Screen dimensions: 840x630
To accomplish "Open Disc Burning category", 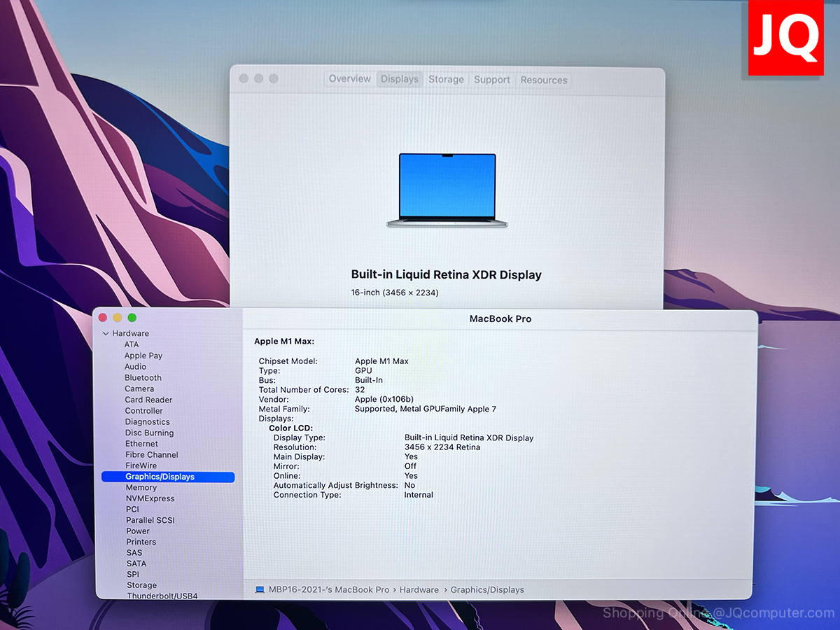I will pyautogui.click(x=149, y=433).
